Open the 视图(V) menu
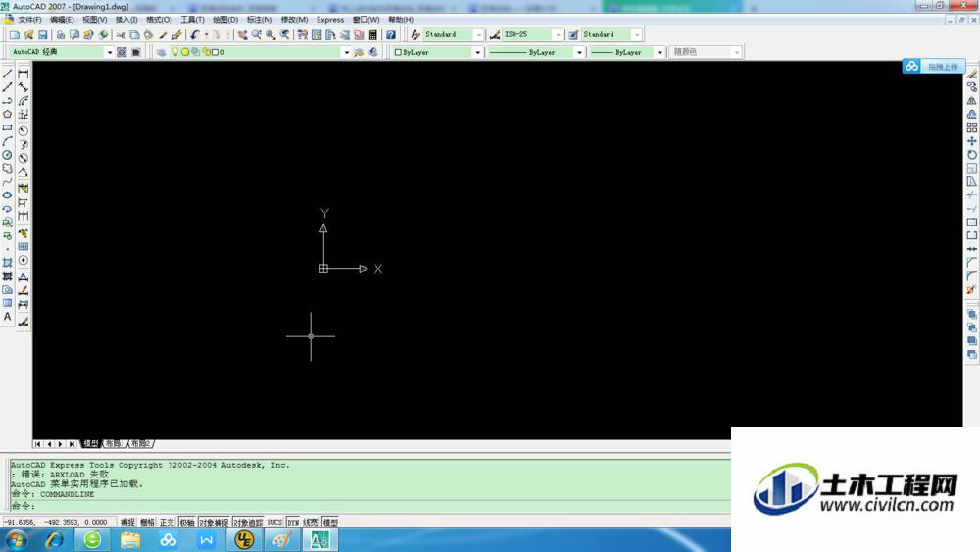The width and height of the screenshot is (980, 552). (x=94, y=20)
